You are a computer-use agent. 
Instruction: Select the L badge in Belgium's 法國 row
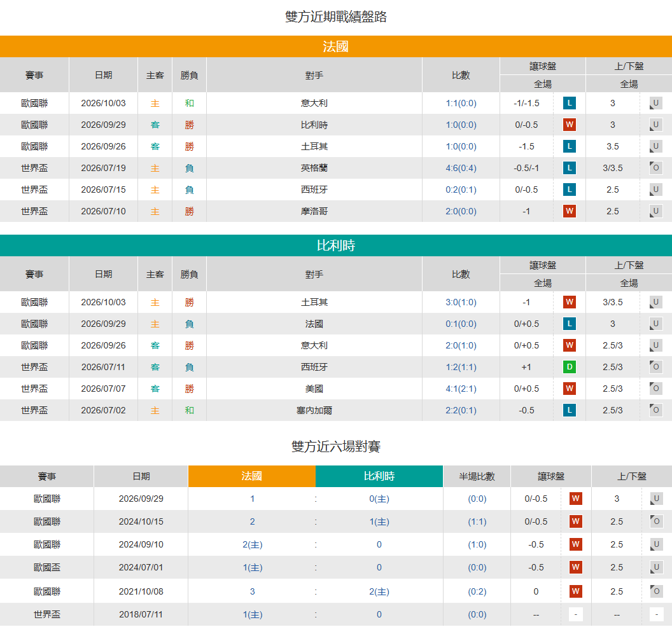tap(569, 324)
